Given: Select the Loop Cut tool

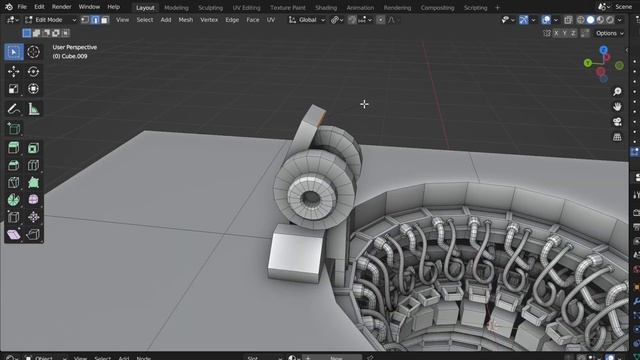Looking at the screenshot, I should tap(33, 165).
